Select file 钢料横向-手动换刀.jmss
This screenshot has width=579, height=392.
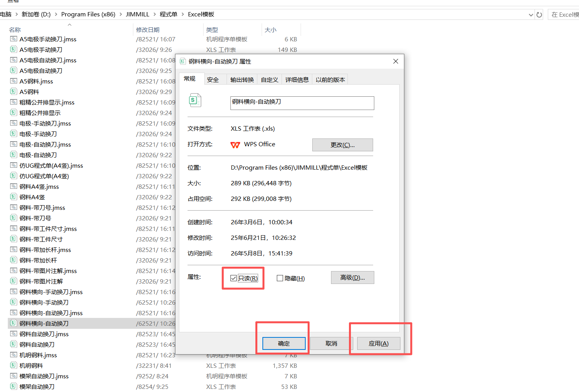click(51, 292)
